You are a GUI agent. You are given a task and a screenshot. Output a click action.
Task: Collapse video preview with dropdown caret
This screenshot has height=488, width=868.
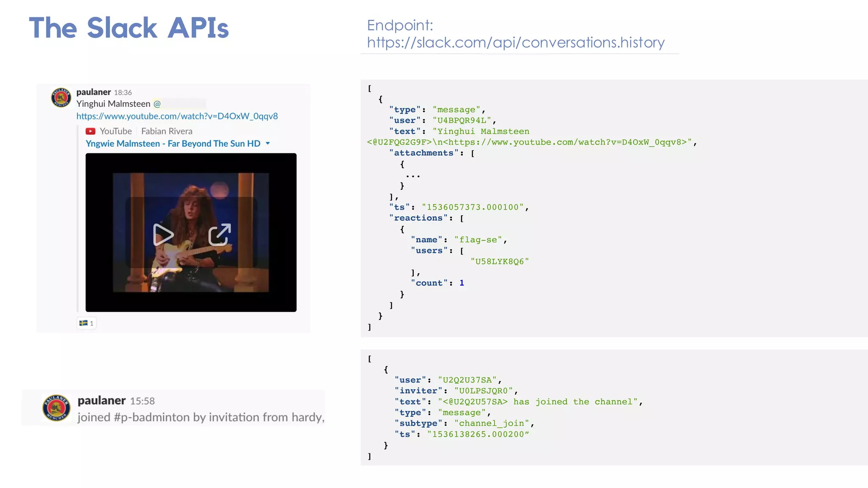[x=268, y=144]
